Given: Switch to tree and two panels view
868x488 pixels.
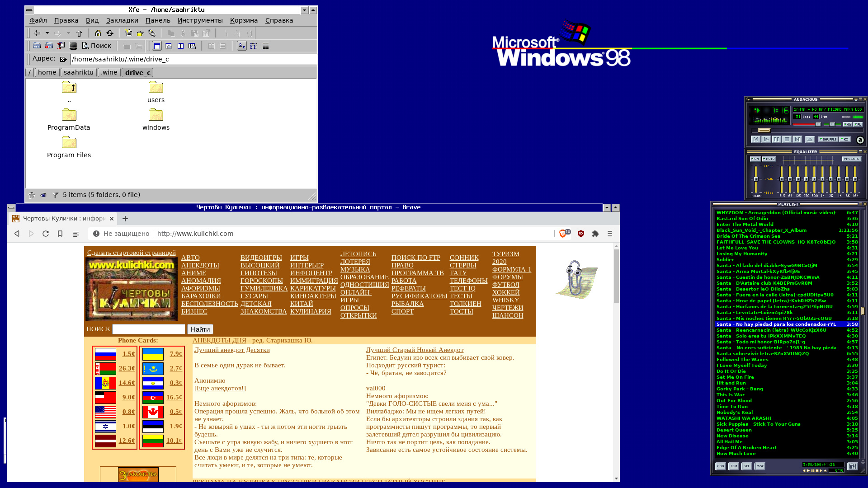Looking at the screenshot, I should [192, 46].
